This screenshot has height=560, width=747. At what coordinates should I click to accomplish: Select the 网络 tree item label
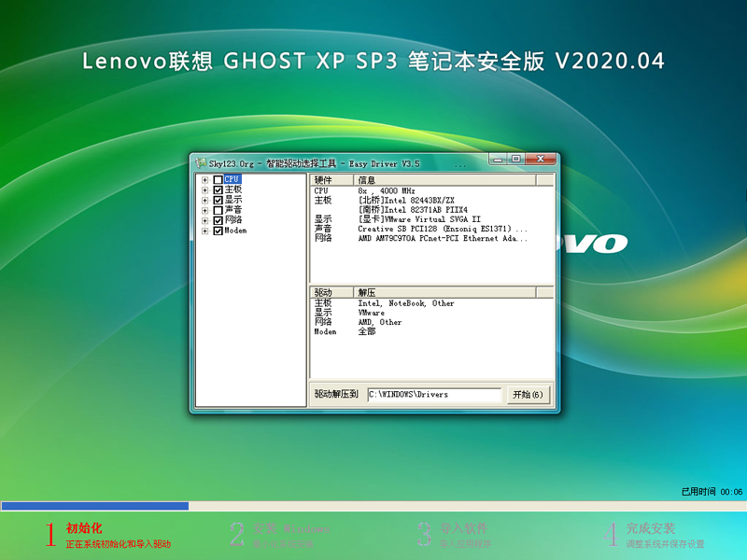(233, 220)
